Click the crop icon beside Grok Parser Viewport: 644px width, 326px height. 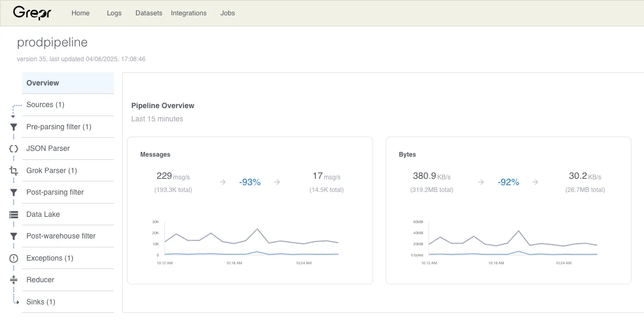click(x=14, y=171)
